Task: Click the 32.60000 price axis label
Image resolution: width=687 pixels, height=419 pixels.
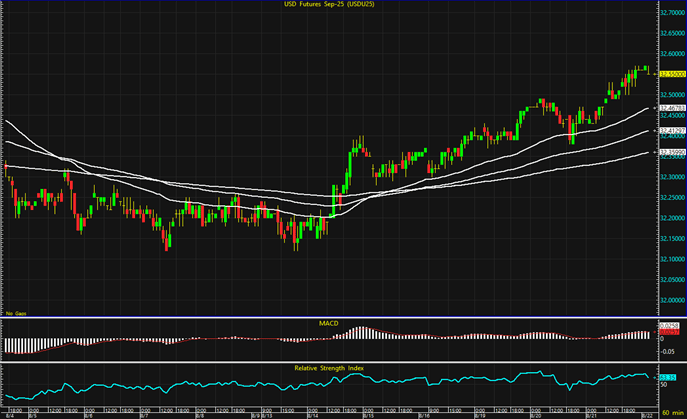Action: click(671, 54)
